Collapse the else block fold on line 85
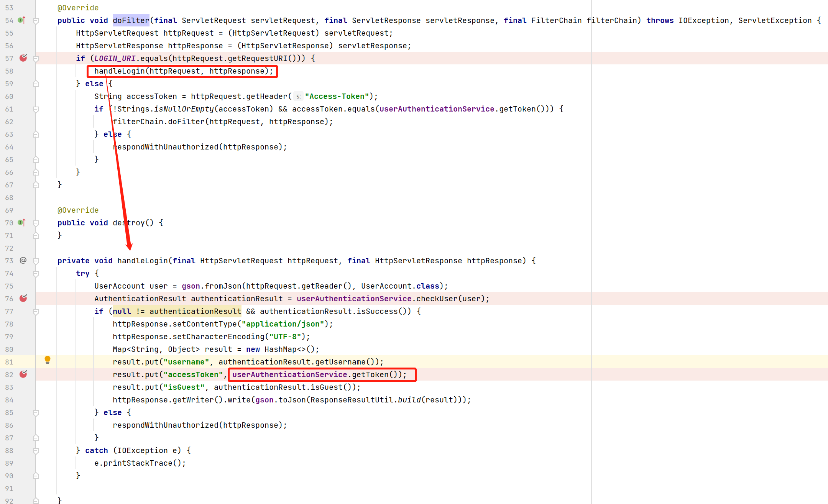The height and width of the screenshot is (504, 828). (x=36, y=412)
